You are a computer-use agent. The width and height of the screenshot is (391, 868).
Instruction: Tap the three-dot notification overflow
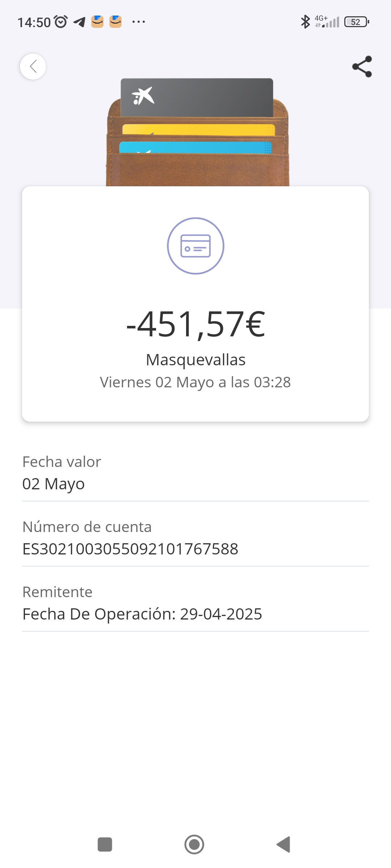(x=139, y=22)
